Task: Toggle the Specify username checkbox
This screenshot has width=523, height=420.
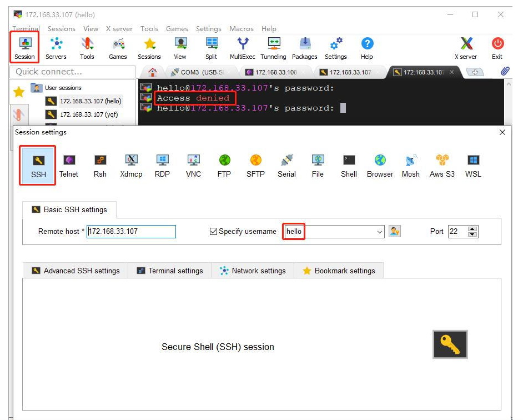Action: (x=213, y=231)
